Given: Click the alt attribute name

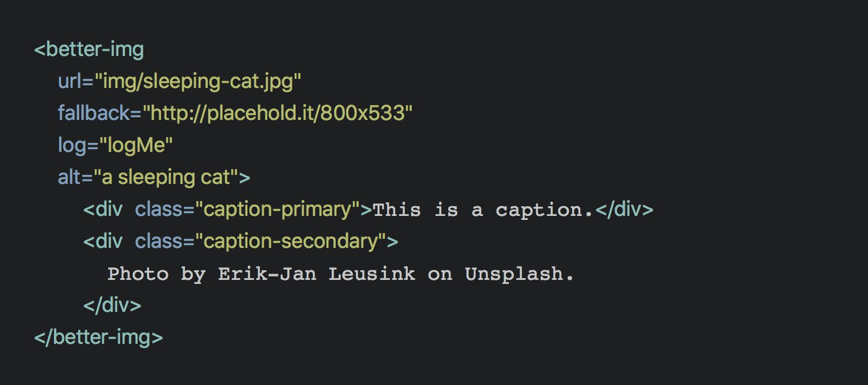Looking at the screenshot, I should pos(69,178).
